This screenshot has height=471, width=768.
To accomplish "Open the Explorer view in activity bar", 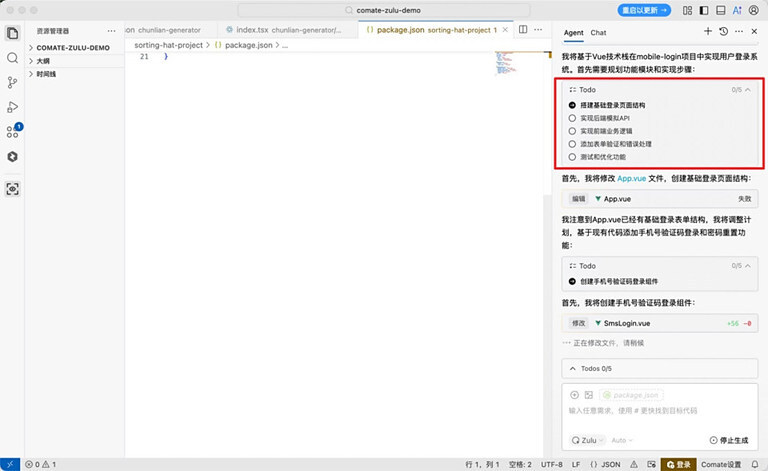I will coord(13,33).
